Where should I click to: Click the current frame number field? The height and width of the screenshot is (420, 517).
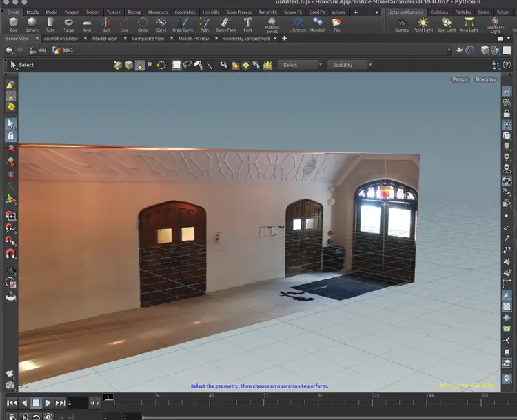coord(77,403)
